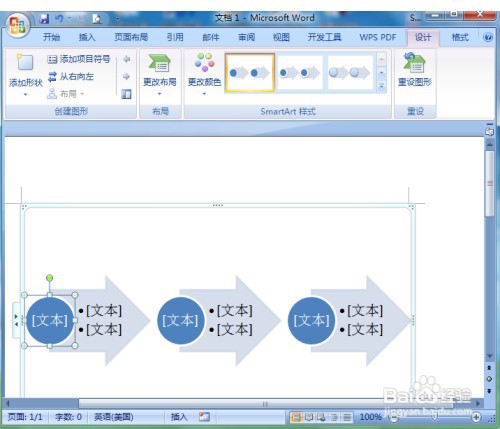500x429 pixels.
Task: Expand the SmartArt text pane side tab
Action: tap(16, 320)
